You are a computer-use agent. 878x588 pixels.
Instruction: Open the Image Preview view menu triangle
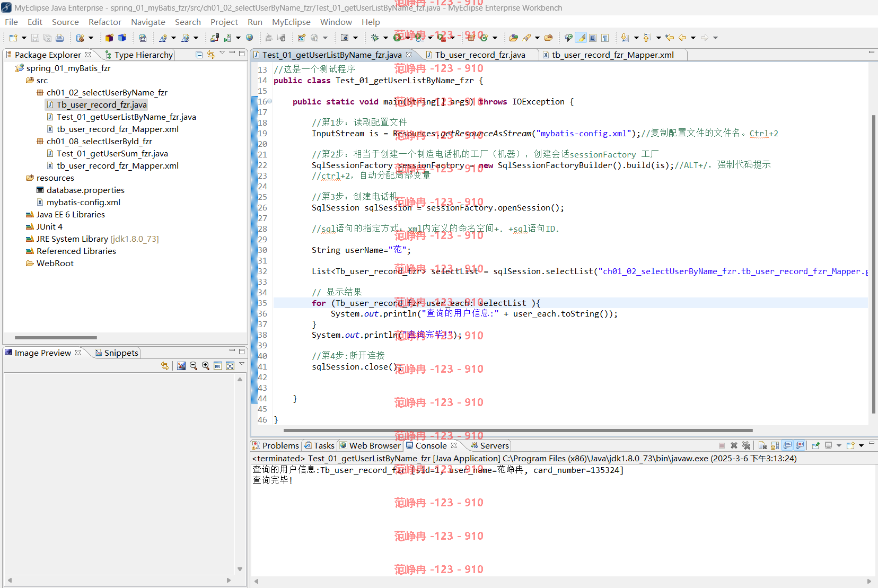(242, 364)
